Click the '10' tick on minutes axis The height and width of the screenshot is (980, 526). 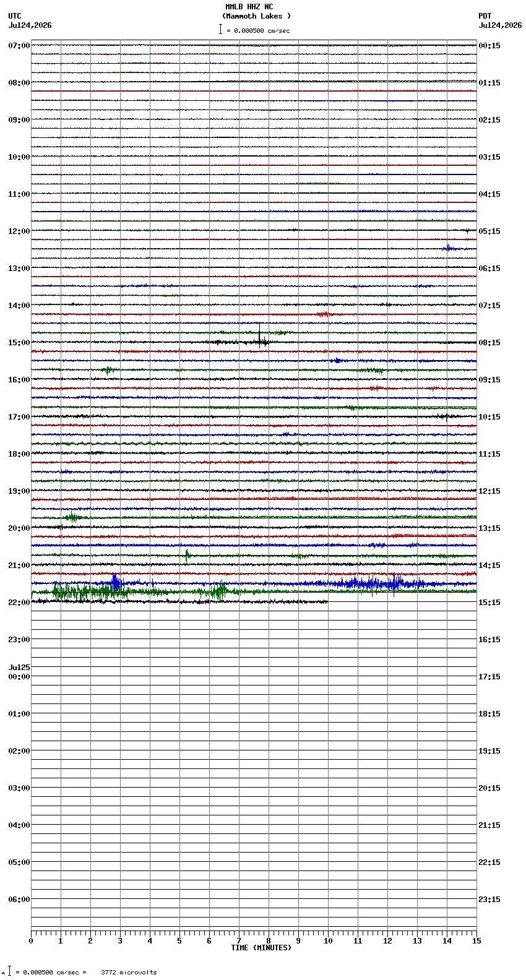click(328, 941)
